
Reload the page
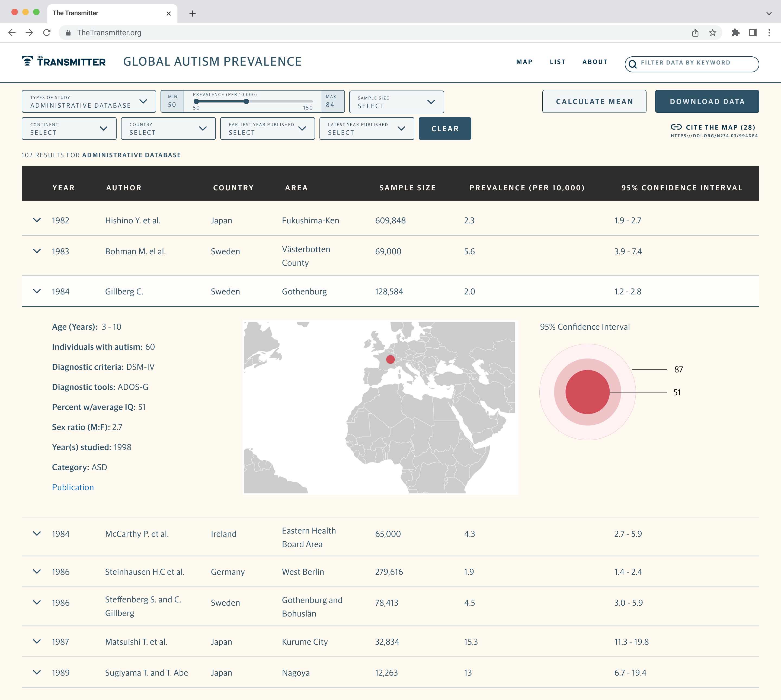(47, 33)
